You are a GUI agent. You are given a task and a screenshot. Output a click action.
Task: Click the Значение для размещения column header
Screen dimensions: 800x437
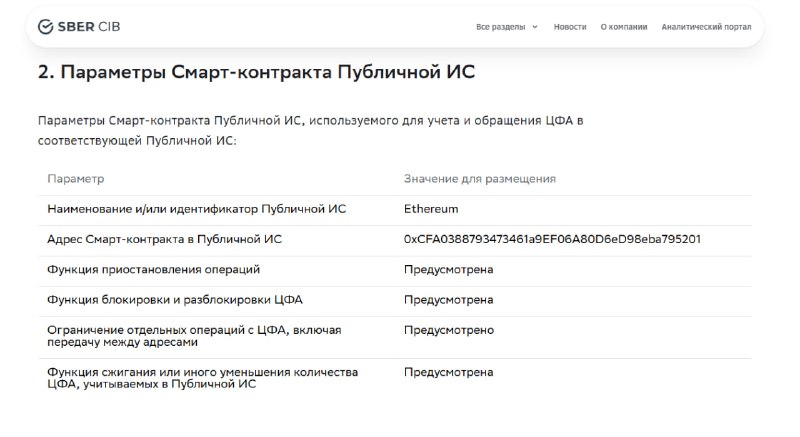pyautogui.click(x=480, y=179)
